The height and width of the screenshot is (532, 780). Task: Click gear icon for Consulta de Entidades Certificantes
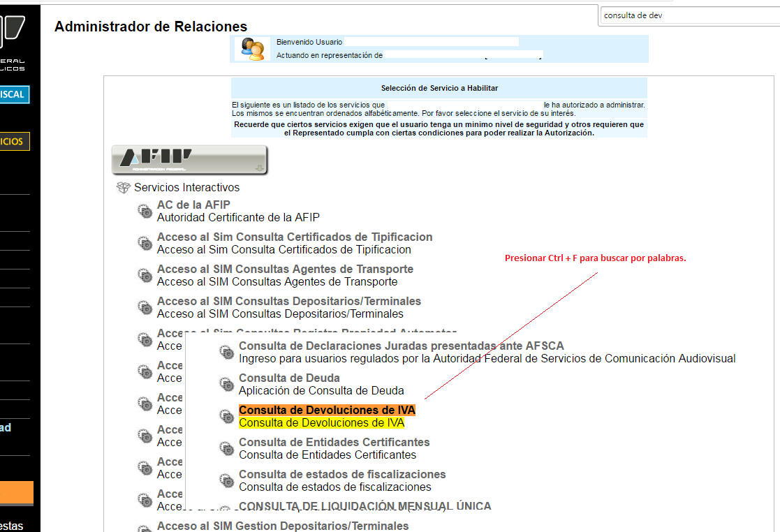(x=227, y=448)
